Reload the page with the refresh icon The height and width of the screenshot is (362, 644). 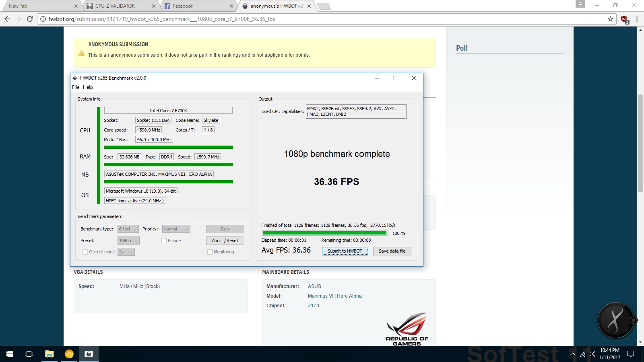click(30, 19)
